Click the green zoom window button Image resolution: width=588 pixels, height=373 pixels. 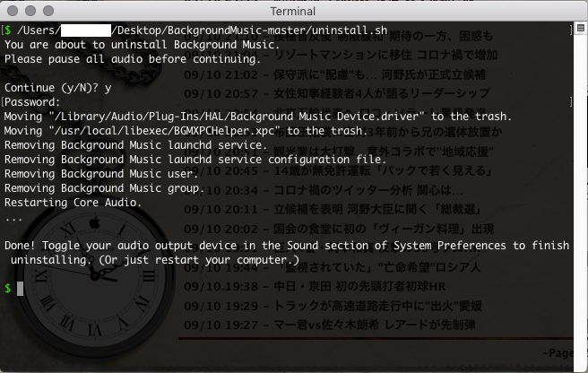coord(48,9)
